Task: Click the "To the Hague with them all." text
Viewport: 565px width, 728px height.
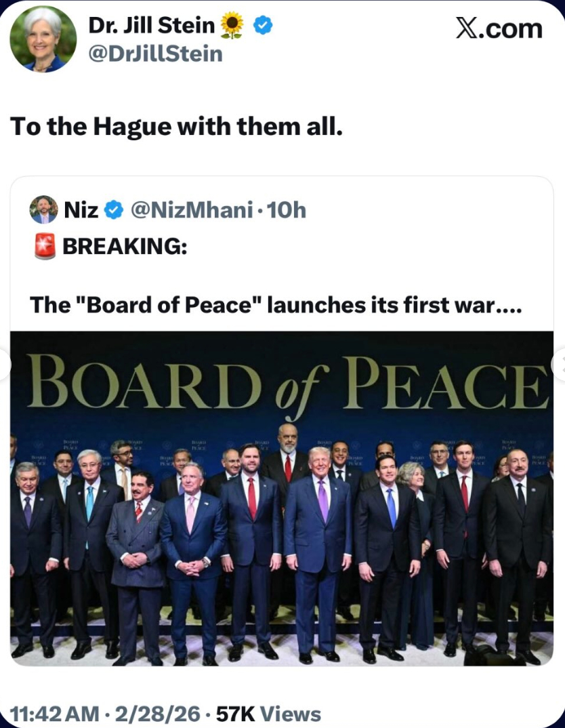Action: pyautogui.click(x=176, y=125)
